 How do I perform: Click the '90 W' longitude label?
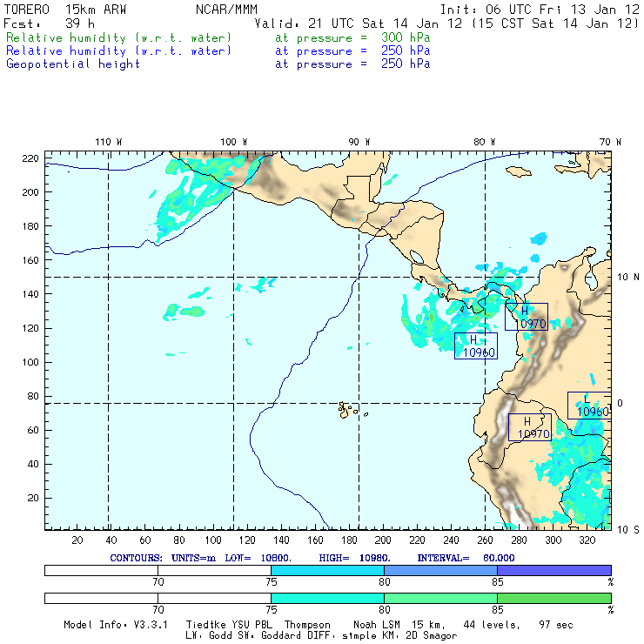point(359,142)
